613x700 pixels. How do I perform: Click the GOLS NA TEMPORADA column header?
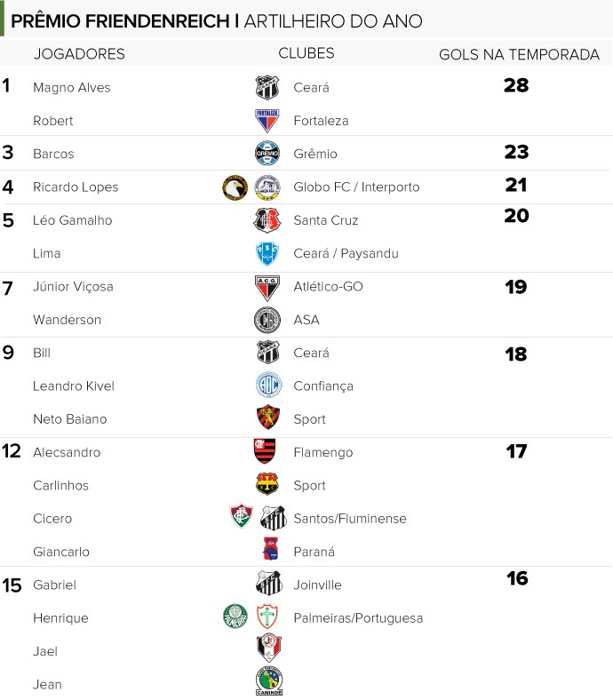click(519, 54)
